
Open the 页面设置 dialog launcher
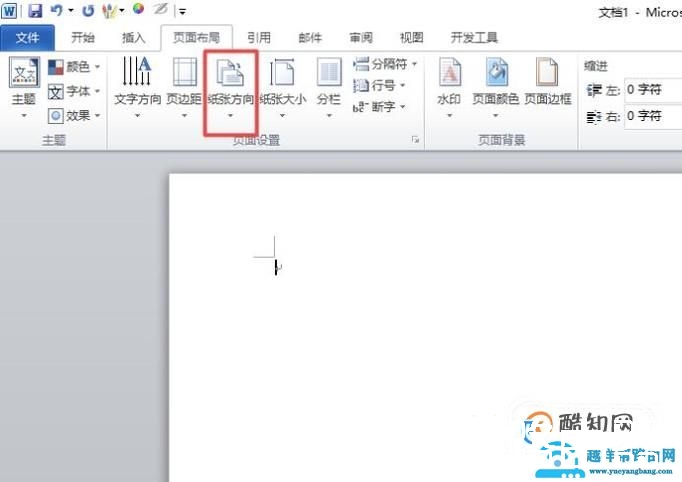[x=415, y=140]
